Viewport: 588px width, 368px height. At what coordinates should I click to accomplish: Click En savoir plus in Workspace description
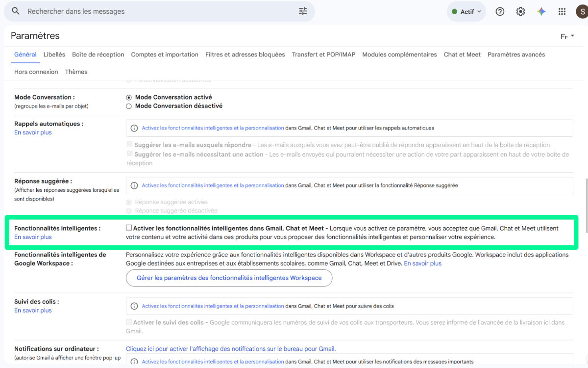click(x=422, y=263)
